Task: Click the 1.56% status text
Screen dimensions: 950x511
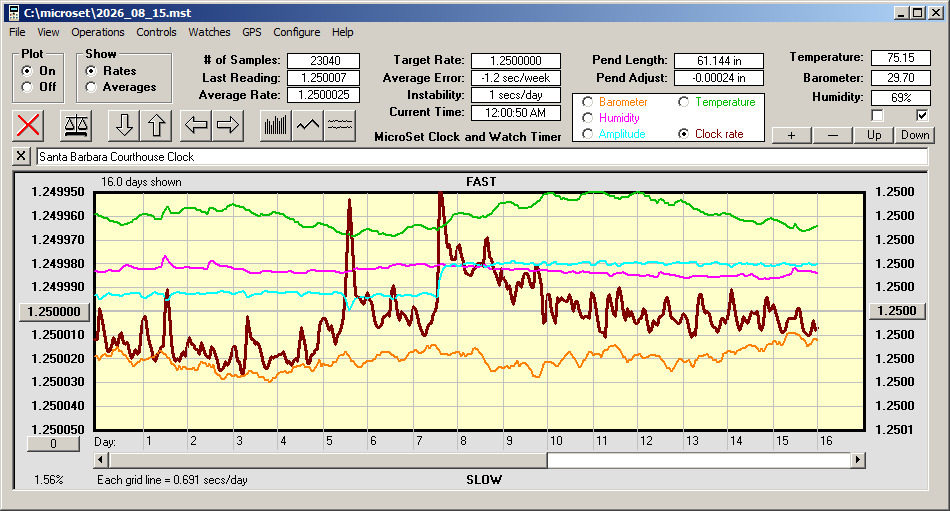Action: 48,480
